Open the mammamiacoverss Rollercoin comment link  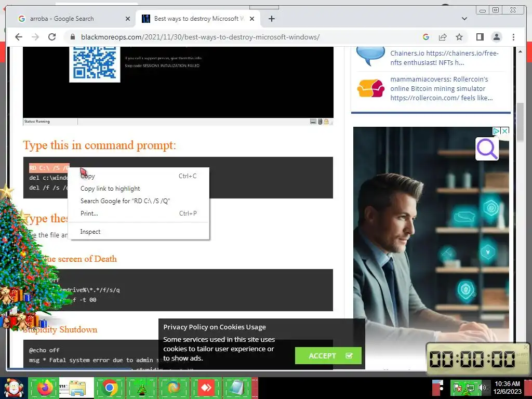(441, 88)
